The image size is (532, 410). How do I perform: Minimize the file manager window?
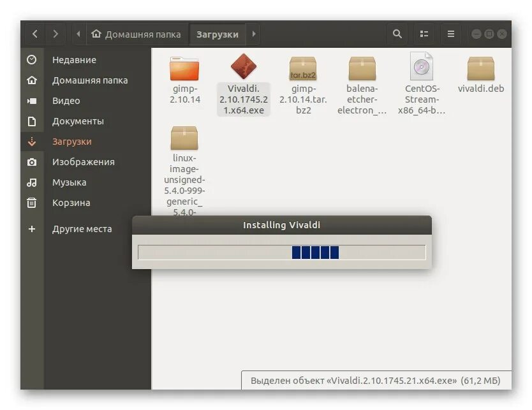[x=477, y=34]
